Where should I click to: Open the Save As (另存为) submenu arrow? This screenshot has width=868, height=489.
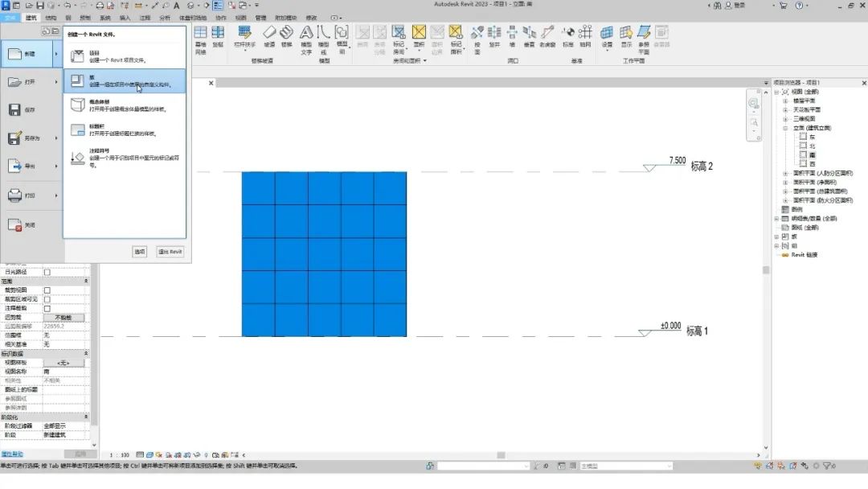(x=56, y=138)
